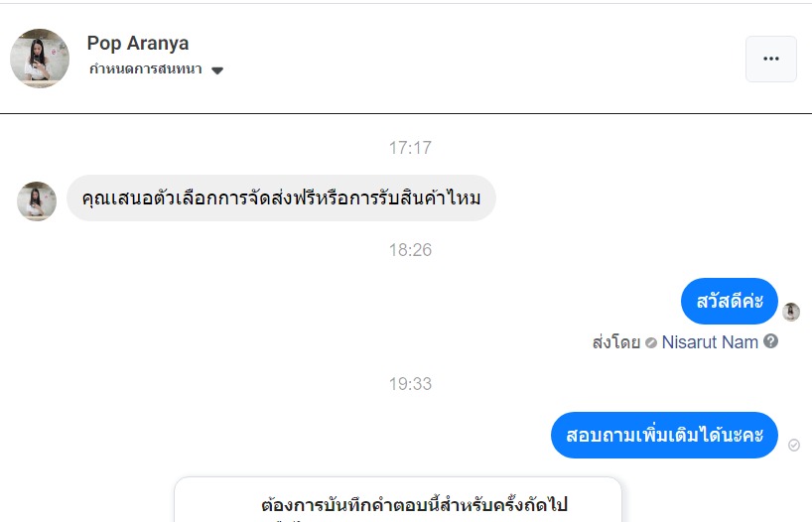Click the incoming message about free shipping
This screenshot has height=522, width=812.
tap(281, 198)
